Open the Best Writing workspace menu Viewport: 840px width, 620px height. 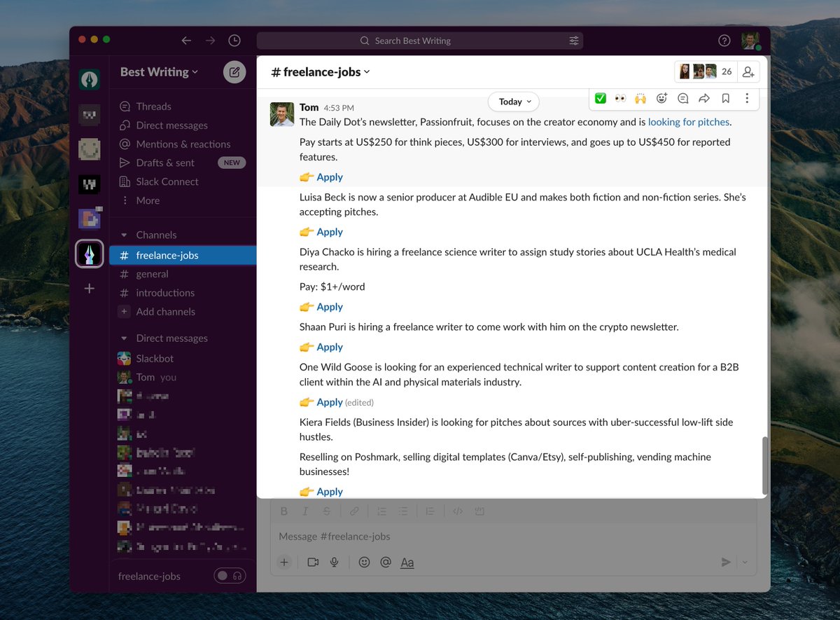coord(159,72)
